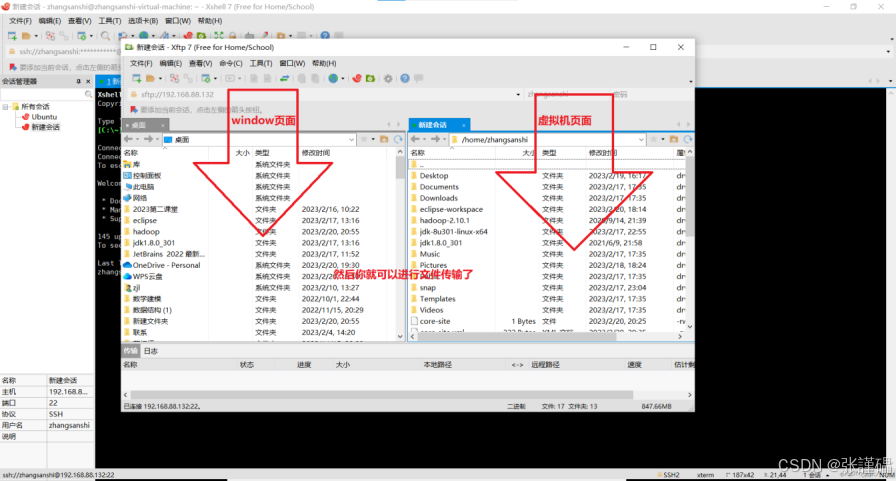The image size is (896, 481).
Task: Close the Xshell session manager panel
Action: point(88,81)
